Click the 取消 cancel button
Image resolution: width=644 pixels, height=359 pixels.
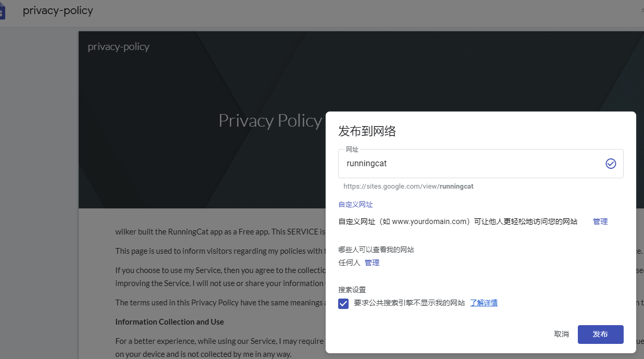[561, 334]
